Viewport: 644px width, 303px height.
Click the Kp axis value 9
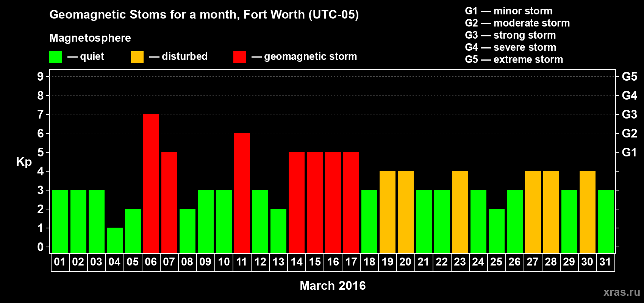click(x=41, y=77)
